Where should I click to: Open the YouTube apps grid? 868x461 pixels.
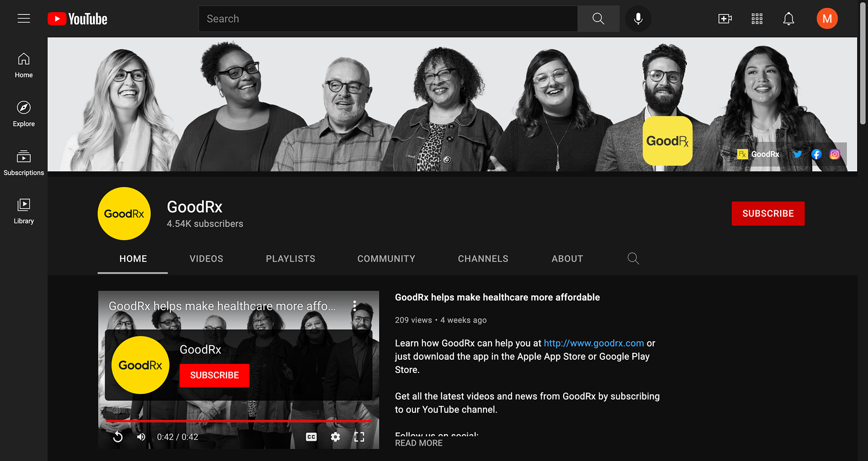coord(757,19)
